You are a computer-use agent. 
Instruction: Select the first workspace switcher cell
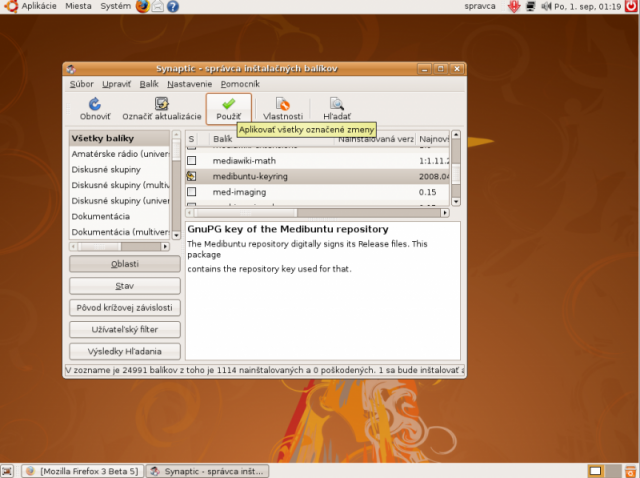point(596,471)
